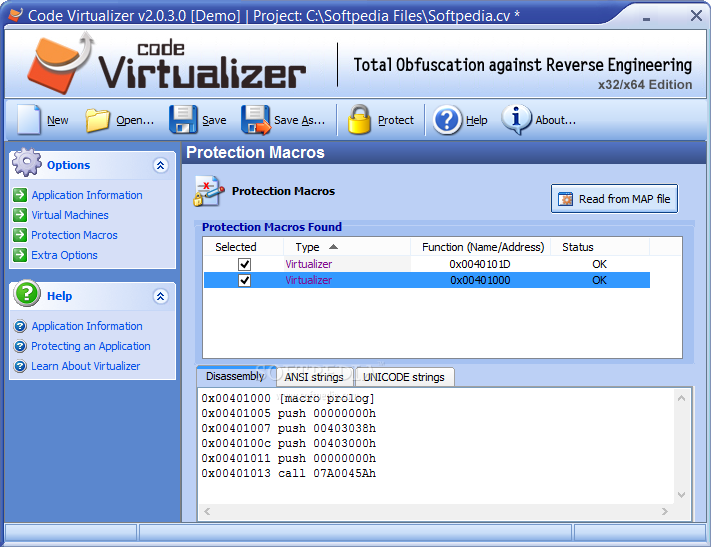The height and width of the screenshot is (547, 711).
Task: Click the Protection Macros document-lock icon
Action: tap(209, 191)
